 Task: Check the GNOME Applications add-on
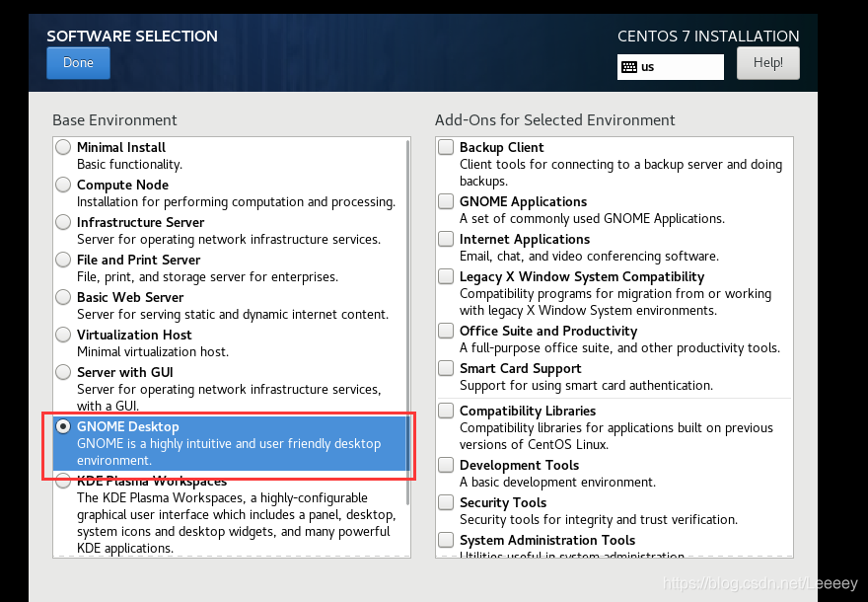pyautogui.click(x=446, y=201)
